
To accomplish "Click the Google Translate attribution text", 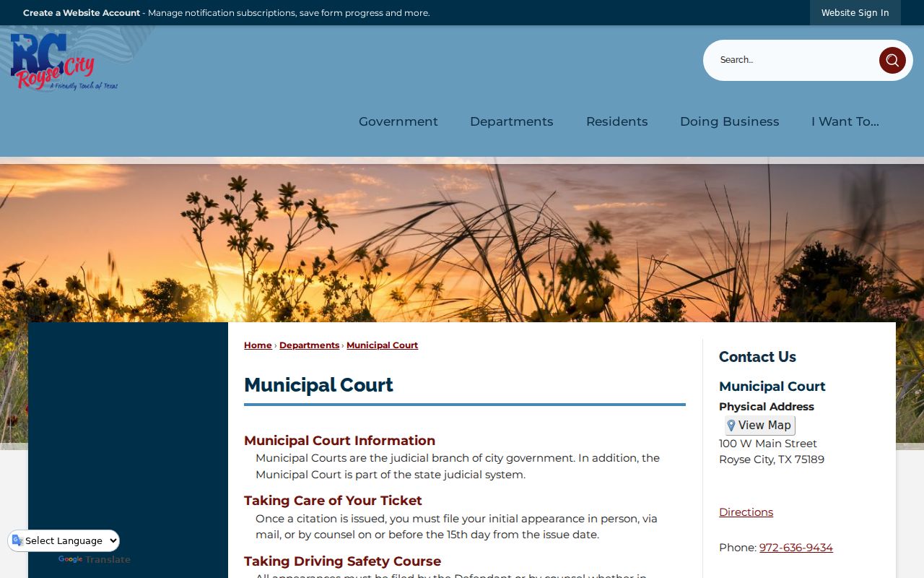I will (x=95, y=560).
